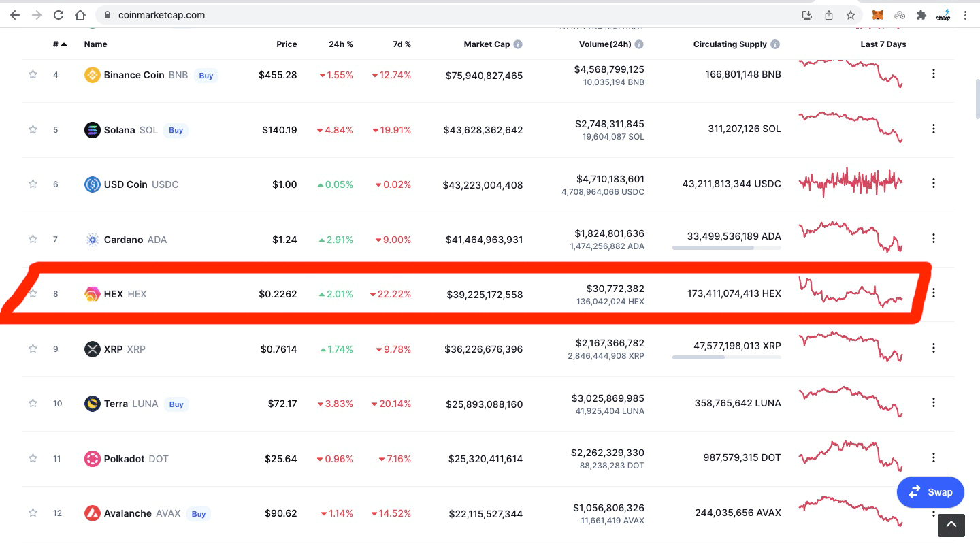Show Volume(24h) info tooltip icon
The width and height of the screenshot is (980, 548).
[x=639, y=44]
